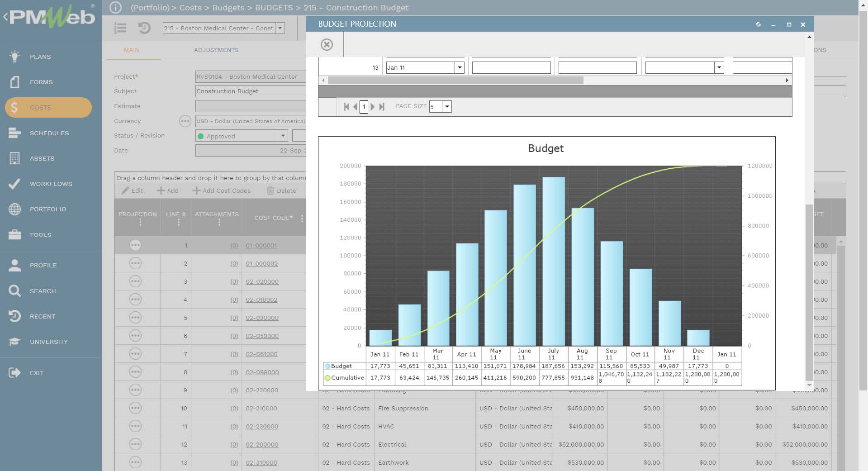This screenshot has height=471, width=868.
Task: Select the Schedules sidebar icon
Action: 15,133
